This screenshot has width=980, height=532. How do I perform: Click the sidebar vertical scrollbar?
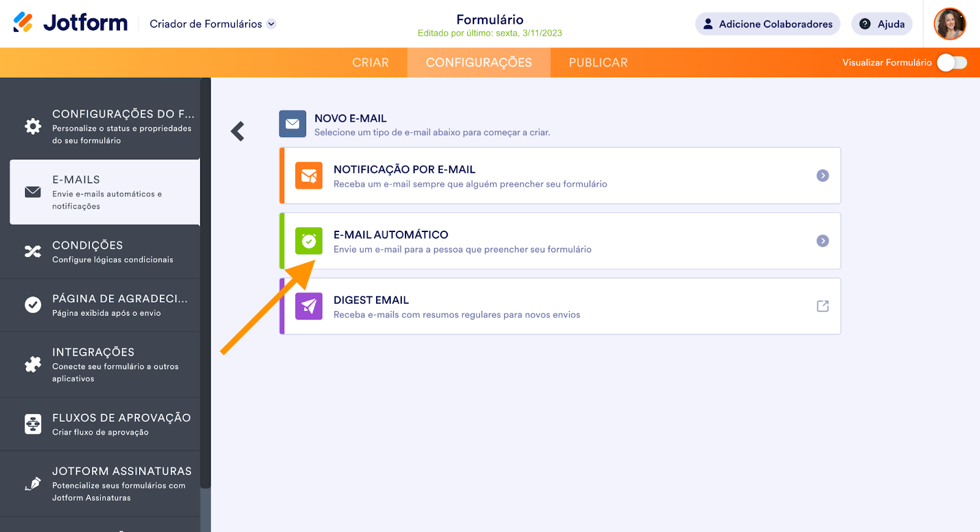[x=206, y=282]
